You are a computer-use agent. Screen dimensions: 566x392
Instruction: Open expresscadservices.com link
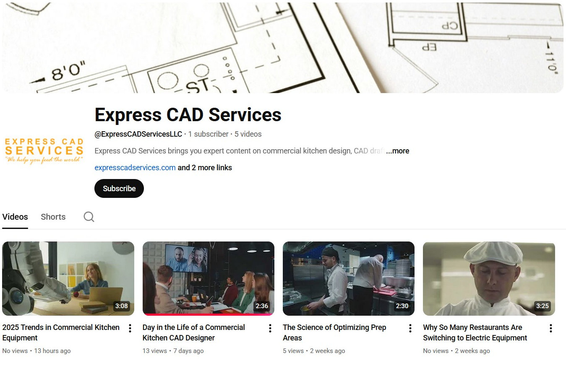135,167
